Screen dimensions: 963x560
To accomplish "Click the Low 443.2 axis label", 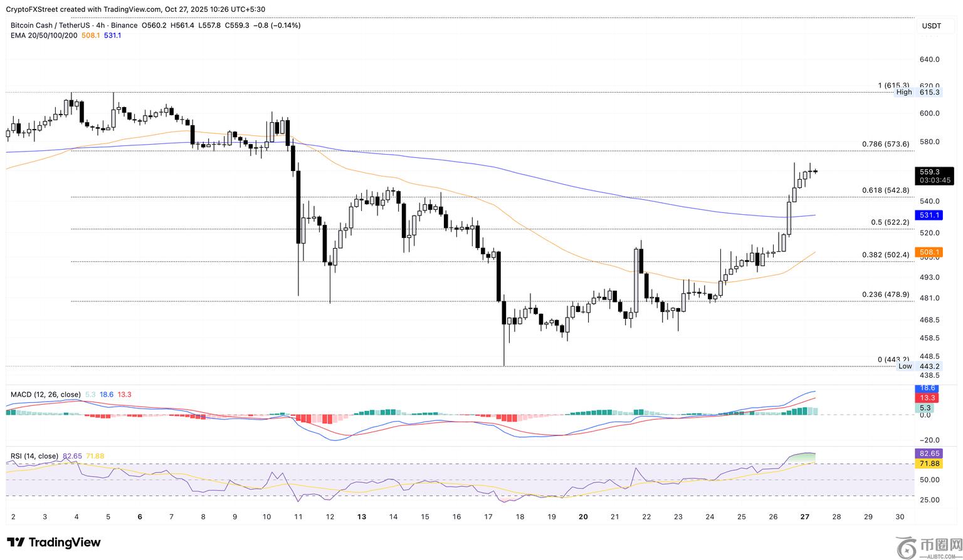I will tap(919, 366).
